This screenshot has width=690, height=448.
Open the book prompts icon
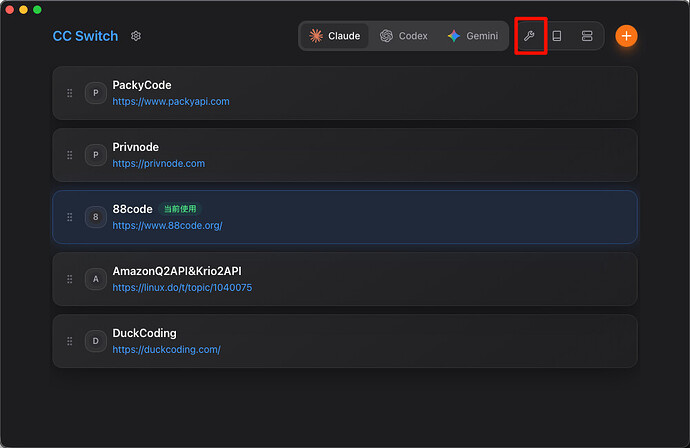[x=557, y=36]
